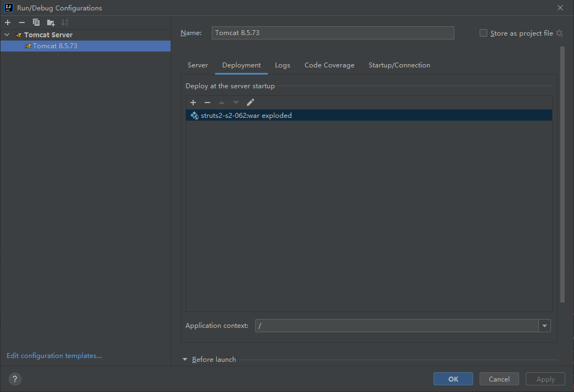574x392 pixels.
Task: Open Edit configuration templates link
Action: click(x=54, y=356)
